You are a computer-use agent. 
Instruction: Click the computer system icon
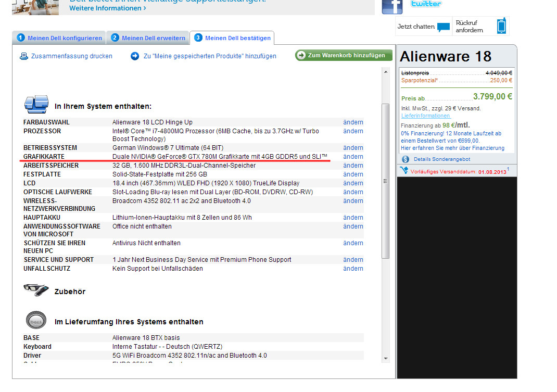(36, 104)
